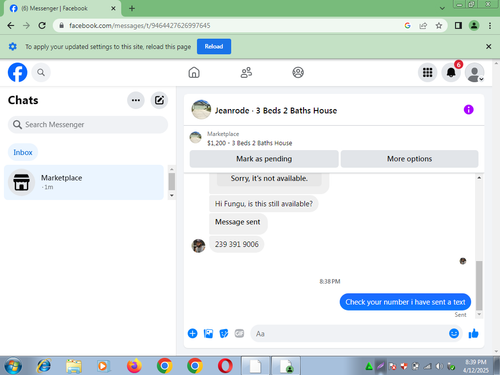Bookmark this page with the star icon
The height and width of the screenshot is (375, 500).
coord(439,25)
